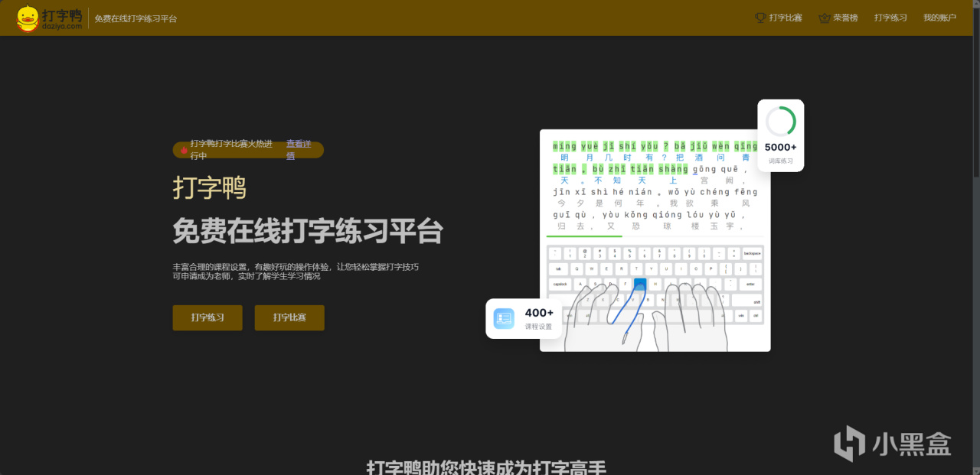Click the crown icon beside 荣誉榜
The height and width of the screenshot is (475, 980).
tap(824, 18)
